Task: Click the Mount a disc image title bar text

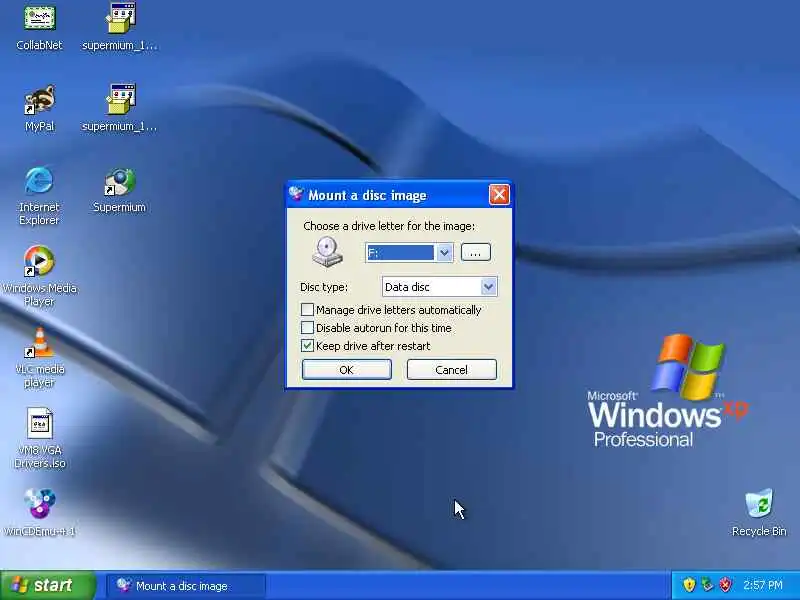Action: pyautogui.click(x=367, y=195)
